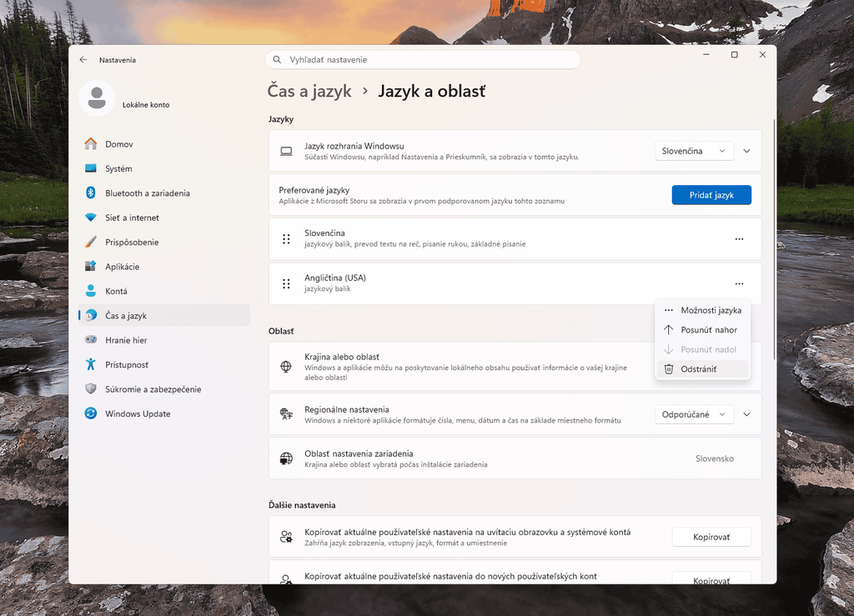Choose Možnosti jazyka in the context menu

[x=702, y=310]
